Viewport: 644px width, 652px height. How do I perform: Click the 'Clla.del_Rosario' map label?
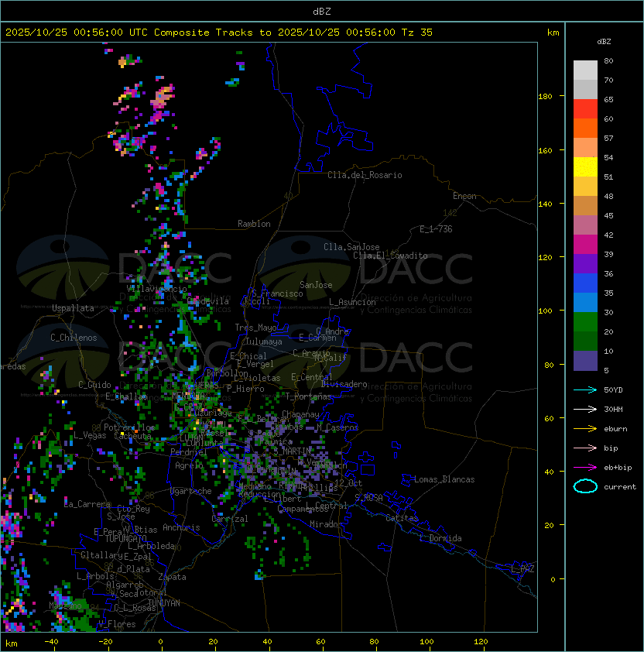365,175
